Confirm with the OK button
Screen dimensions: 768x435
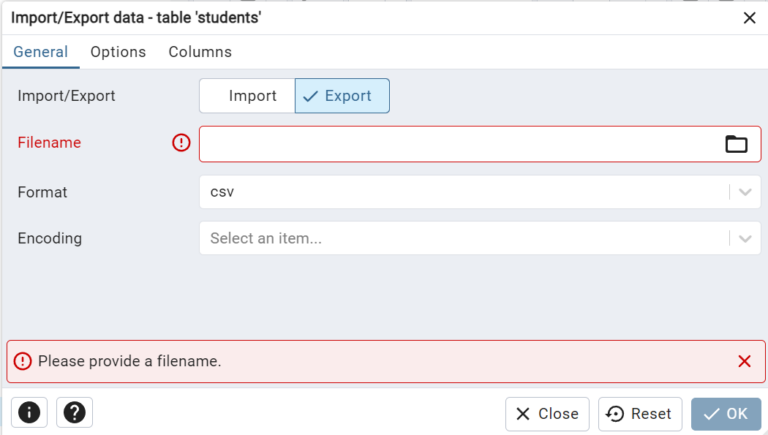click(x=725, y=414)
